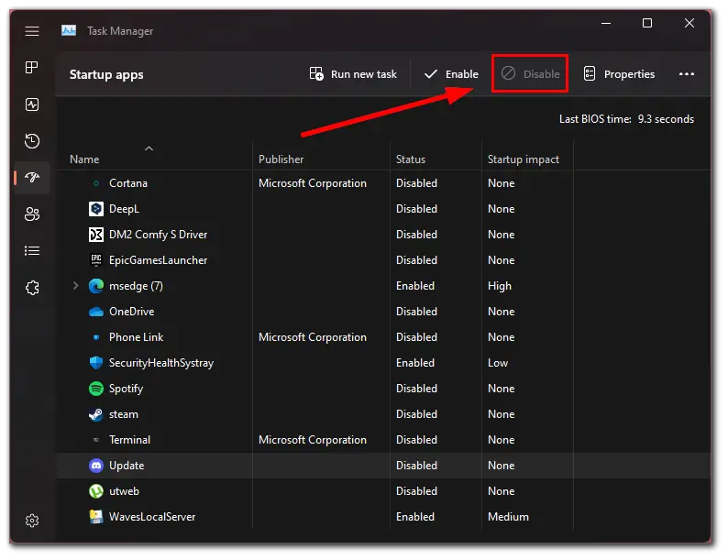Open the Users page in sidebar
728x560 pixels.
pos(32,214)
